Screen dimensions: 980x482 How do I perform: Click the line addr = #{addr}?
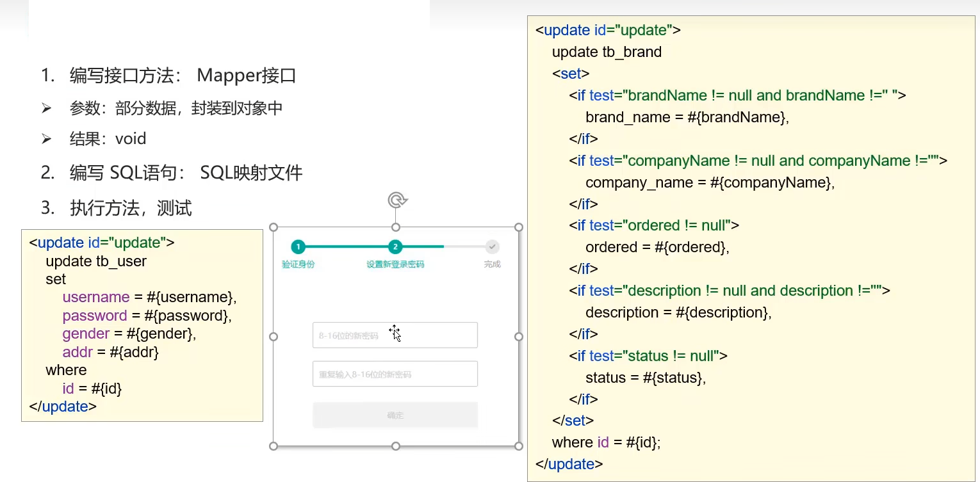click(110, 352)
